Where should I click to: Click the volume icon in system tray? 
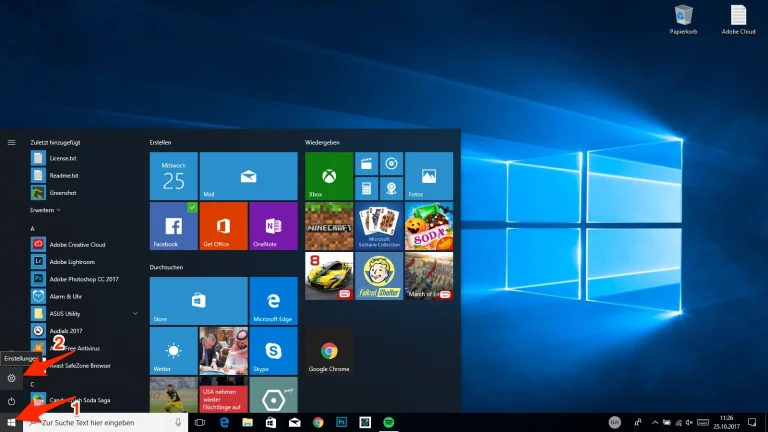690,422
